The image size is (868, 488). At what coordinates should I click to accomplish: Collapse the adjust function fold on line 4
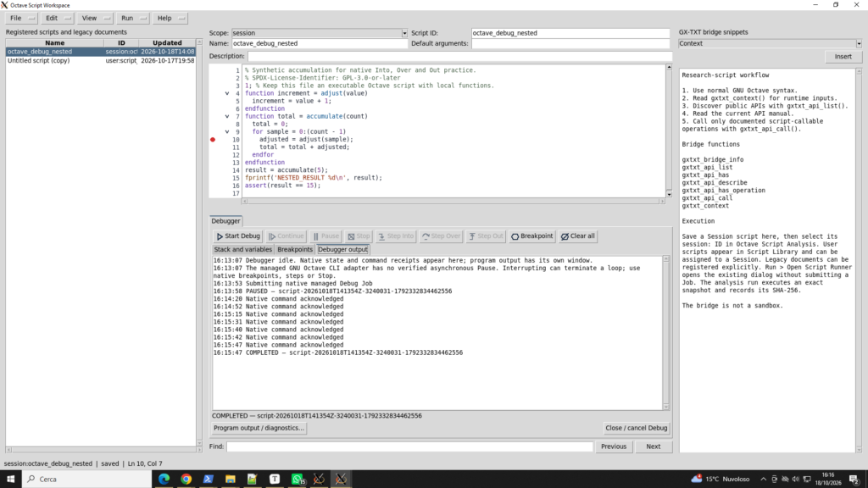click(x=227, y=93)
